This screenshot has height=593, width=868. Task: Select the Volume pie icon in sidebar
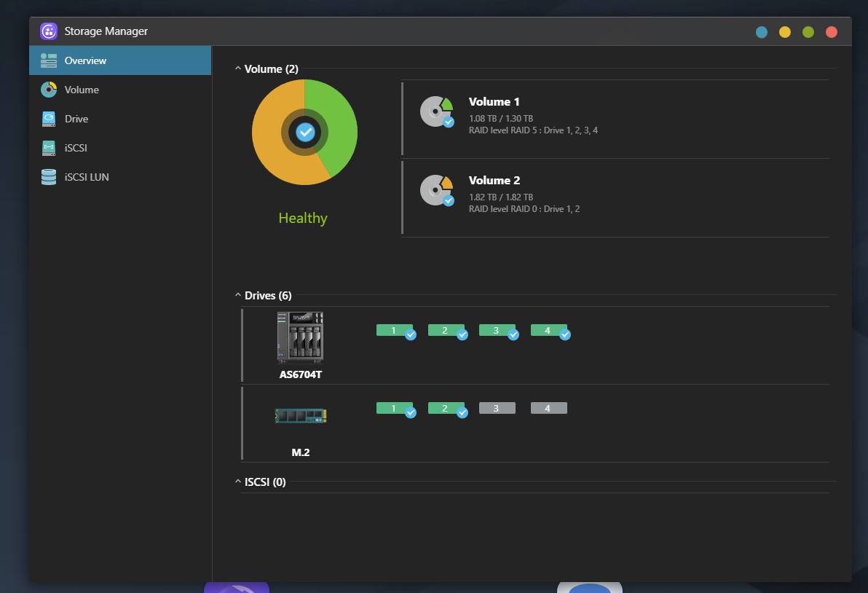[49, 90]
